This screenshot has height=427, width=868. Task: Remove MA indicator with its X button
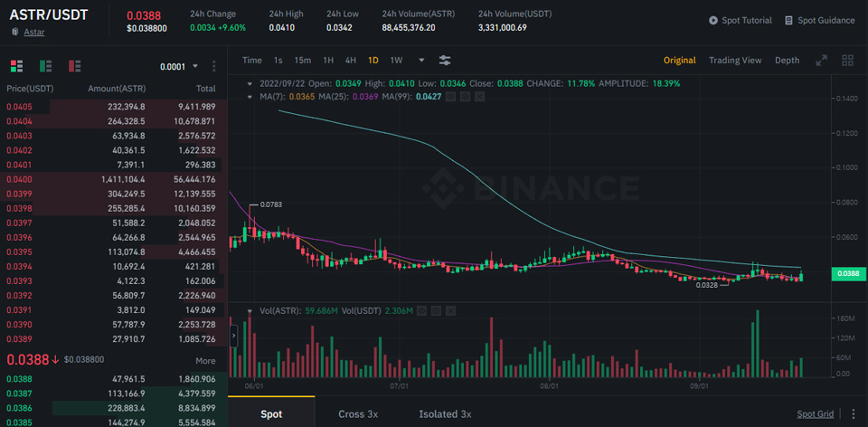(479, 96)
